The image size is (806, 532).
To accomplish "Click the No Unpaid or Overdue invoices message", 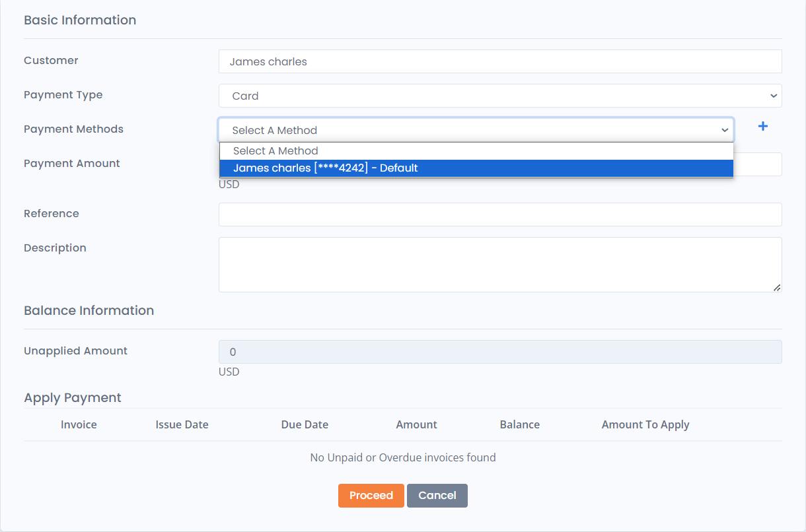I will pos(402,457).
